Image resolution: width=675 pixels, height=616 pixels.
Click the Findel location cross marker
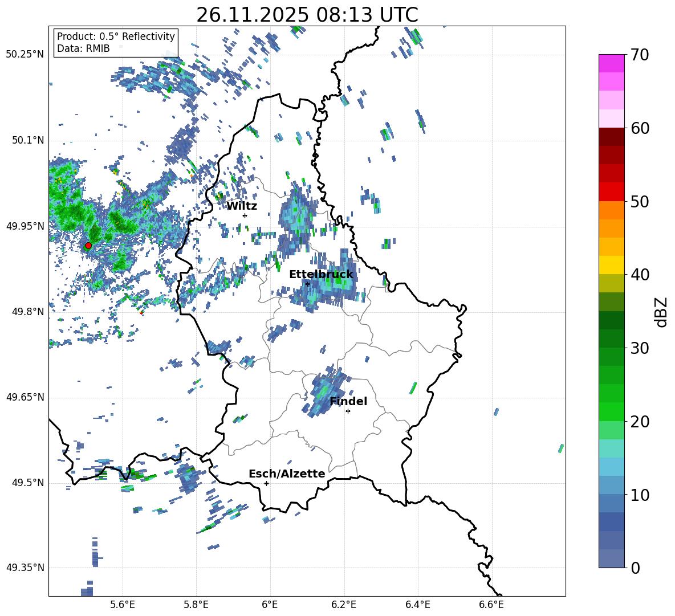pos(348,411)
